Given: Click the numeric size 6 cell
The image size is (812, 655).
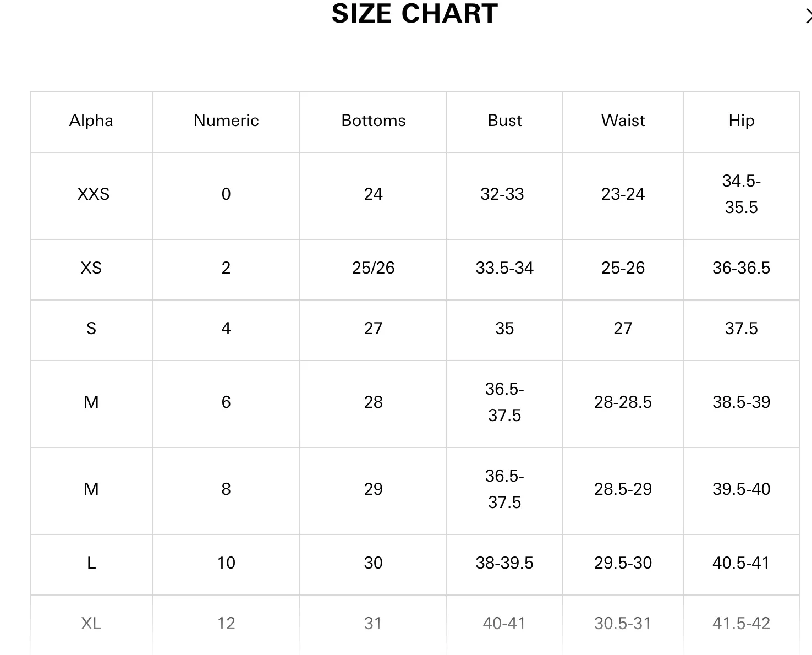Looking at the screenshot, I should pos(226,402).
